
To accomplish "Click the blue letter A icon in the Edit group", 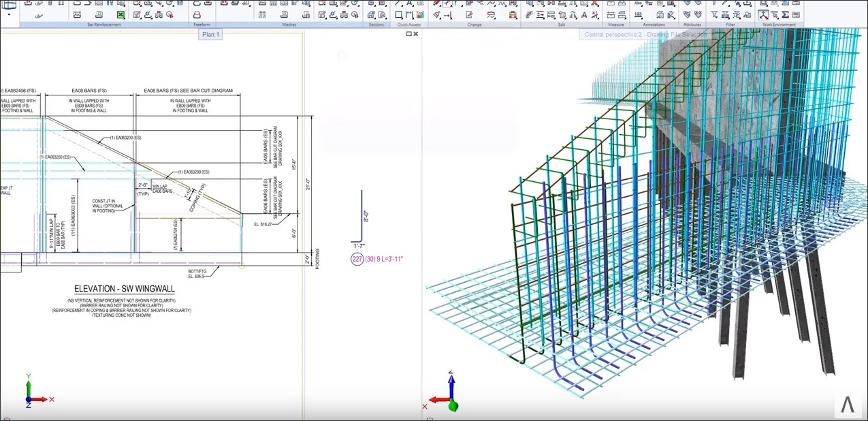I will coord(584,14).
